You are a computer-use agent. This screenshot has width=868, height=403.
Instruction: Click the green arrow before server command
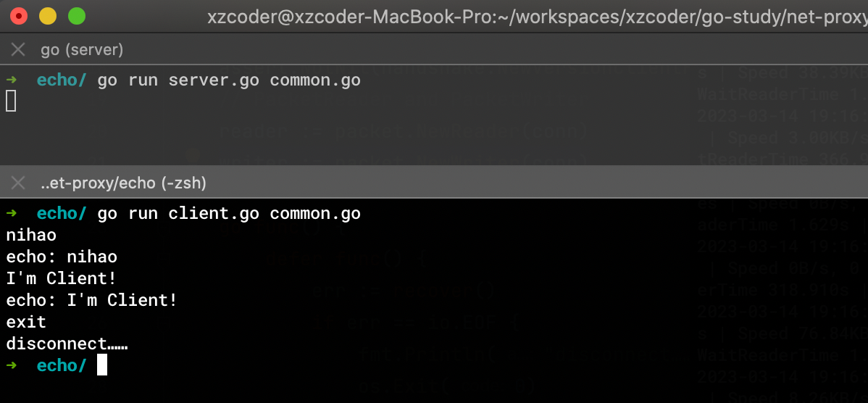[11, 80]
